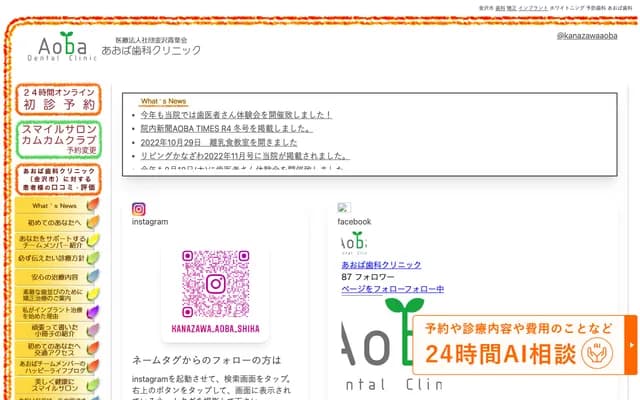
Task: Select 交通アクセス in the sidebar menu
Action: coord(54,349)
